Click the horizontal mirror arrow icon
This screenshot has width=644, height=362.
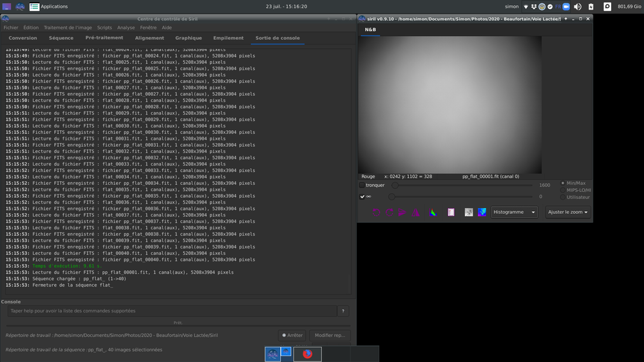(402, 213)
